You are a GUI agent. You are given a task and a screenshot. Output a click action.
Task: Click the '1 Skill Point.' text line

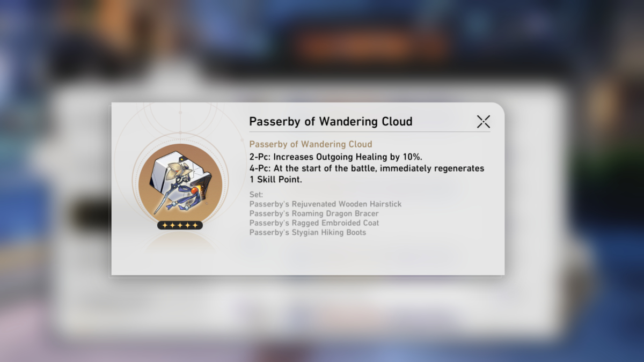(x=276, y=180)
